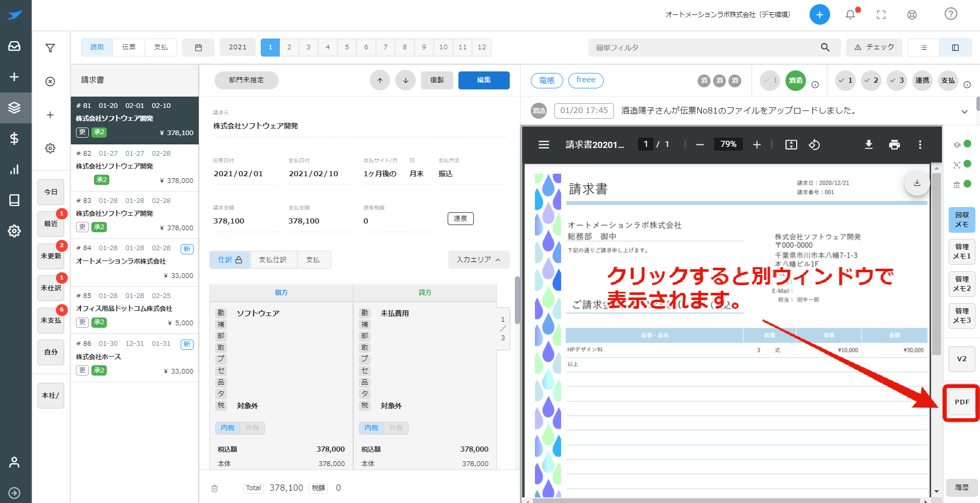Click the PDF preview vertical scrollbar
This screenshot has height=503, width=980.
tap(936, 264)
